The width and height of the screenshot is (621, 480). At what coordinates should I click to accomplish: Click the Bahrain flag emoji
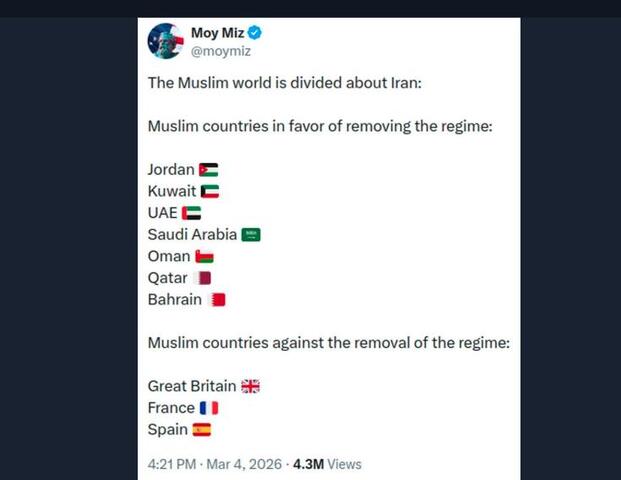point(216,300)
